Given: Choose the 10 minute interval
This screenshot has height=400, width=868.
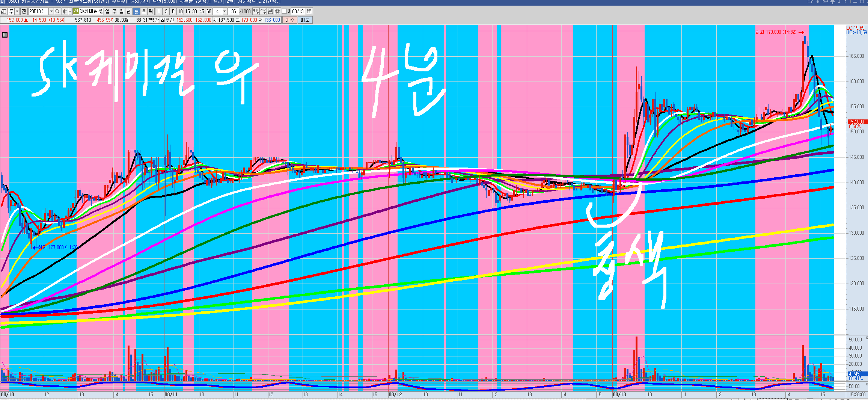Looking at the screenshot, I should [180, 11].
